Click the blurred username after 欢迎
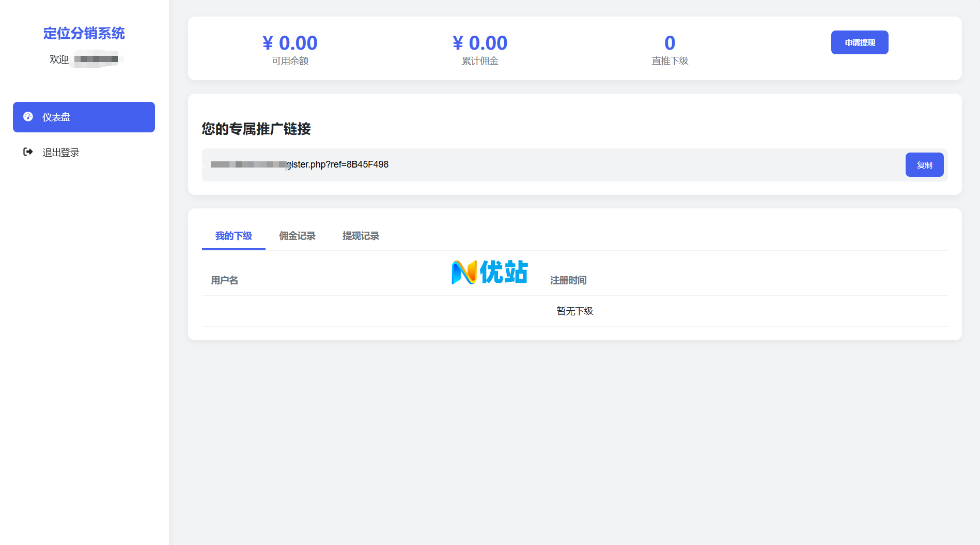The height and width of the screenshot is (545, 980). click(x=96, y=59)
